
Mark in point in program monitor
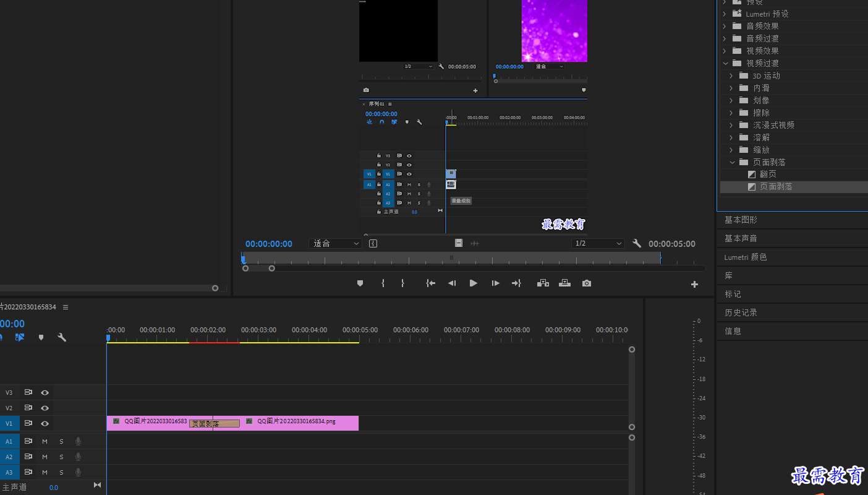(x=383, y=283)
